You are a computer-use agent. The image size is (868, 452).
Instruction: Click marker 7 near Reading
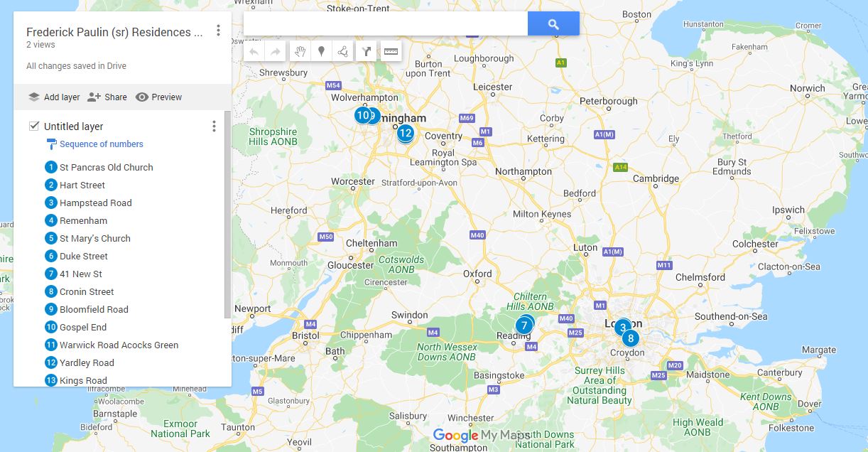click(x=523, y=326)
